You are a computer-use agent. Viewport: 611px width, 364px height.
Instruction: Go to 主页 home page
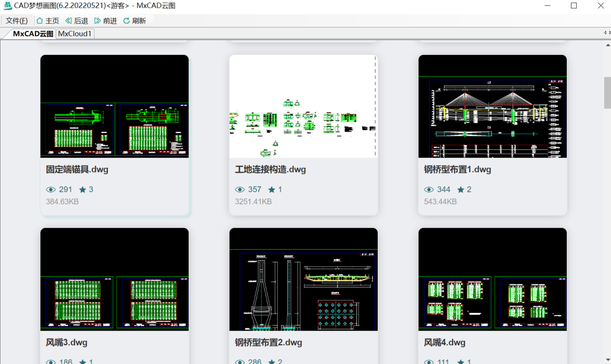click(x=48, y=21)
